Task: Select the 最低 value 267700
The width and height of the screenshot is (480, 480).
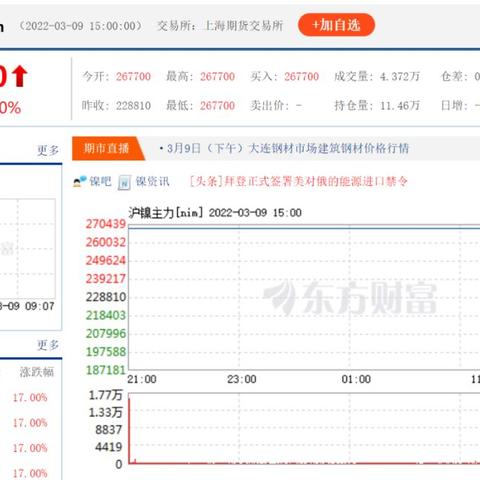Action: [217, 106]
